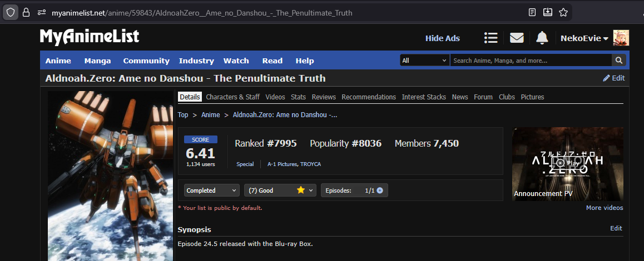Click the TROYCA studio link

[x=310, y=164]
